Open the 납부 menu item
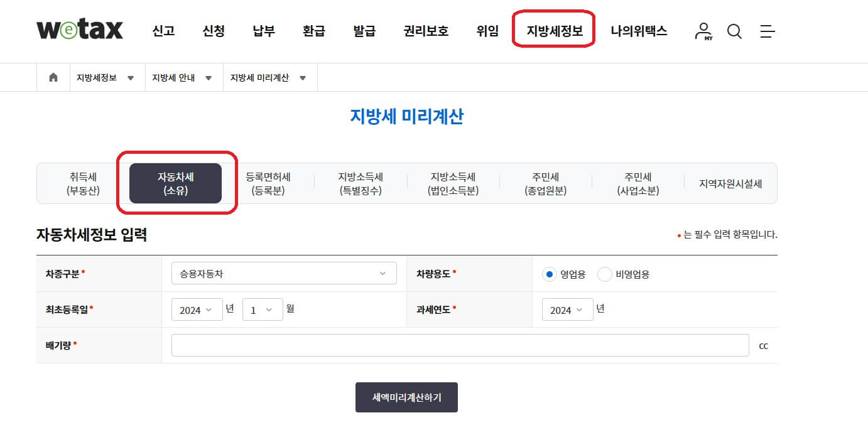 [x=263, y=30]
